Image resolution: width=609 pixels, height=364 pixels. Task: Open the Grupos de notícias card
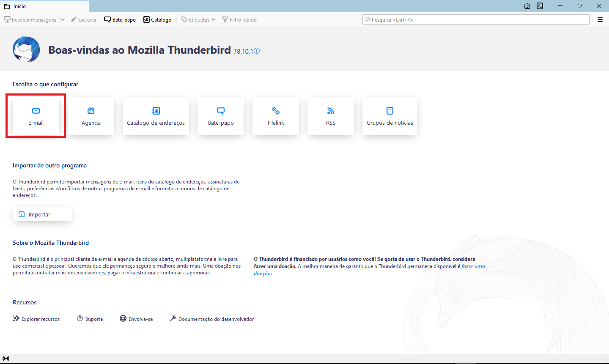point(390,116)
